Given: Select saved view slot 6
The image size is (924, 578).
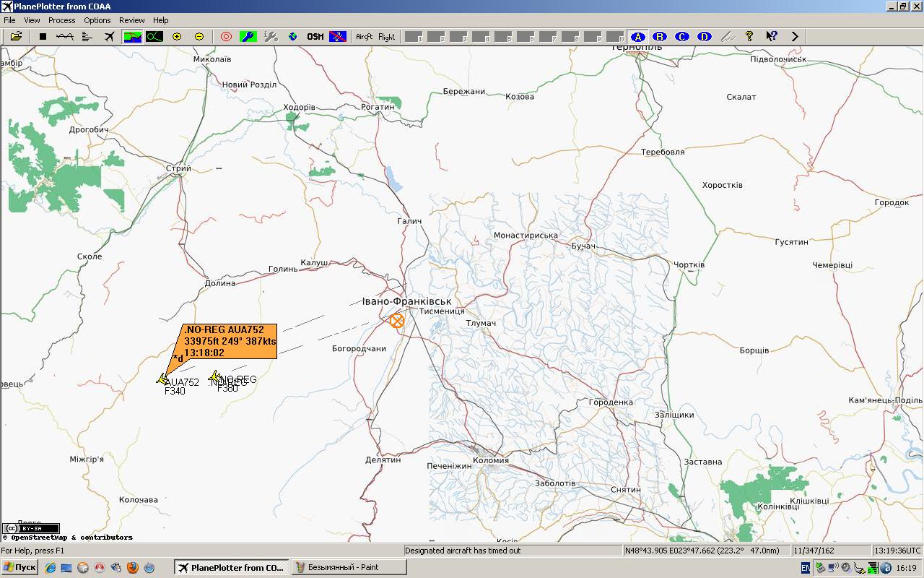Looking at the screenshot, I should pos(526,36).
